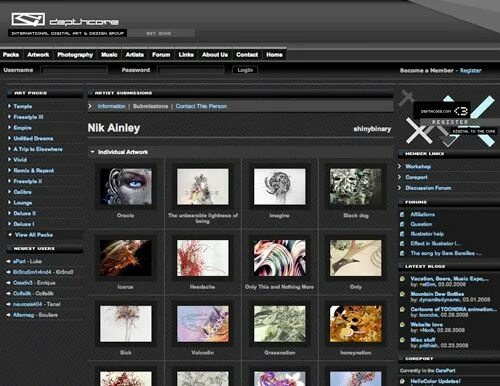Open the Links menu item
This screenshot has width=500, height=386.
point(186,55)
